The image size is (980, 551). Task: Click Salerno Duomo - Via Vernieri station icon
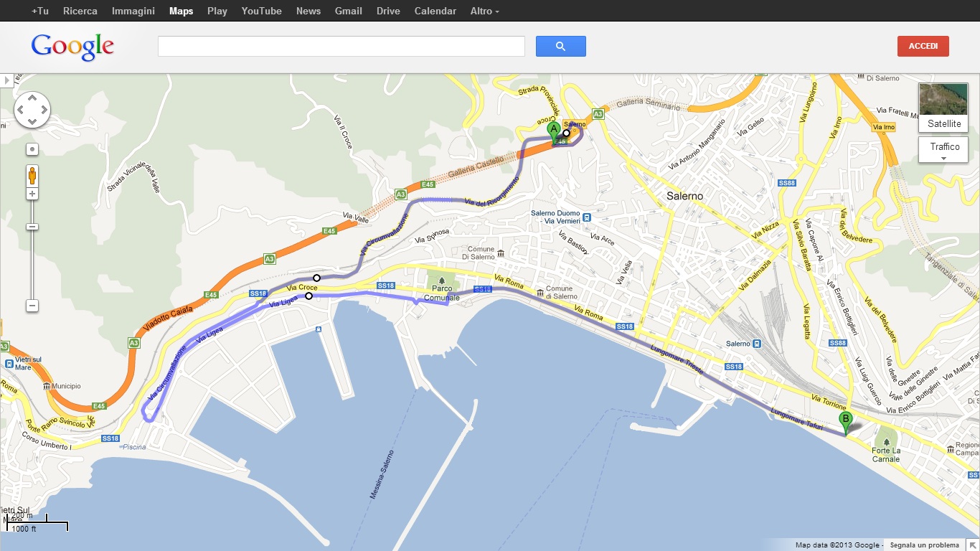click(587, 217)
